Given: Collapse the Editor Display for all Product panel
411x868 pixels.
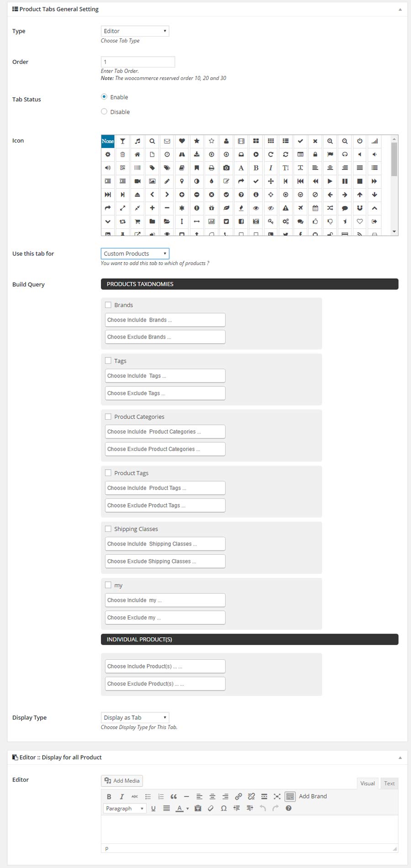Looking at the screenshot, I should click(400, 757).
